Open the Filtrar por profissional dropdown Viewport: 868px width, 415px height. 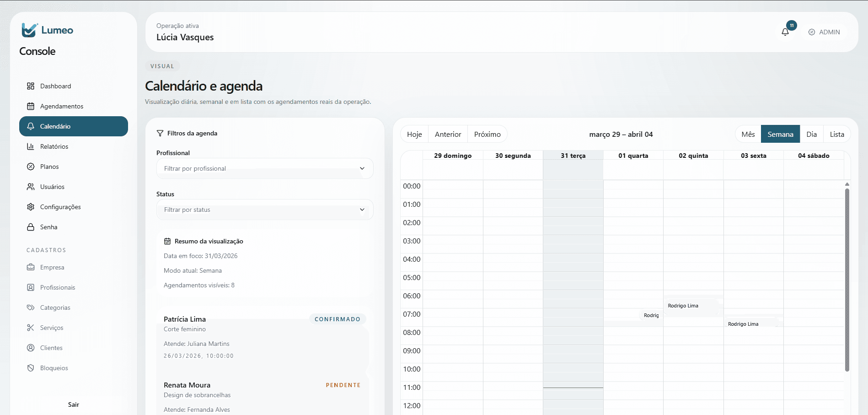click(265, 168)
